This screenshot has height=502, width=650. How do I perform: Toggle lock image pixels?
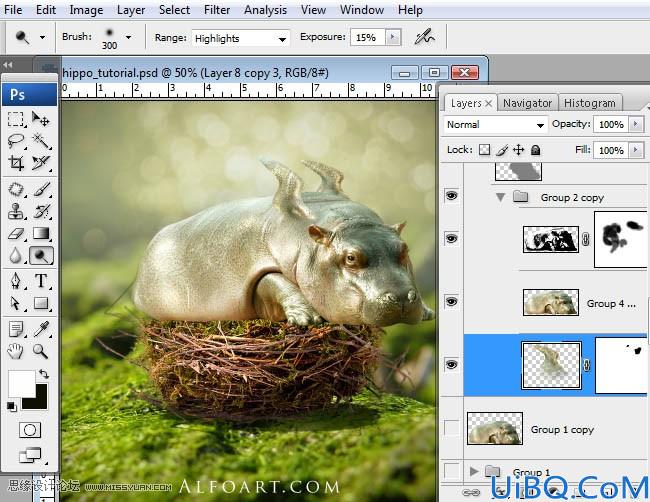point(502,150)
